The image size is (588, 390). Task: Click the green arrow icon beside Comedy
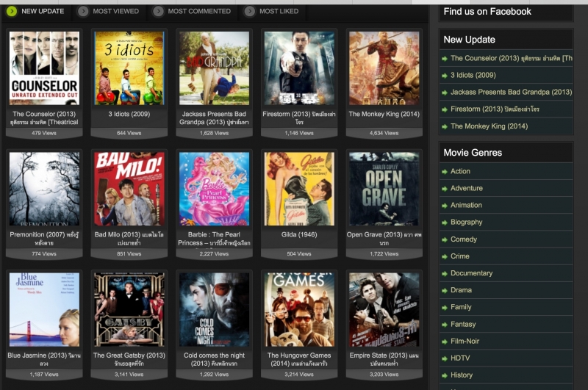445,239
